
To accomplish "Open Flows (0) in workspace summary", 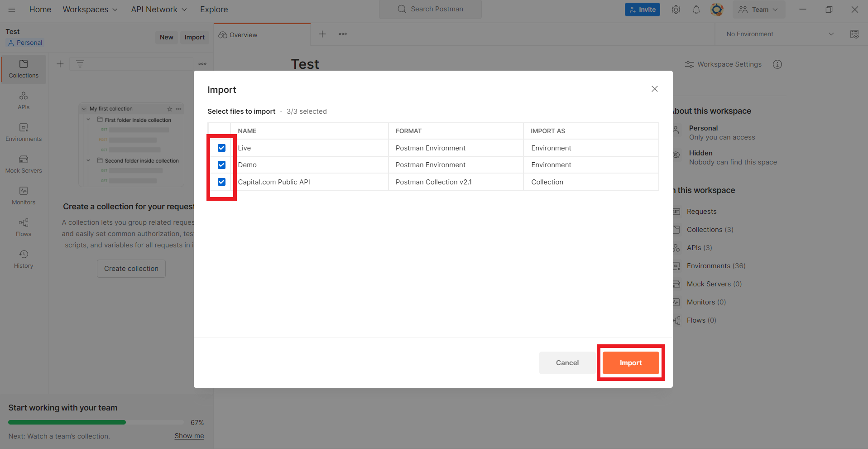I will [701, 320].
